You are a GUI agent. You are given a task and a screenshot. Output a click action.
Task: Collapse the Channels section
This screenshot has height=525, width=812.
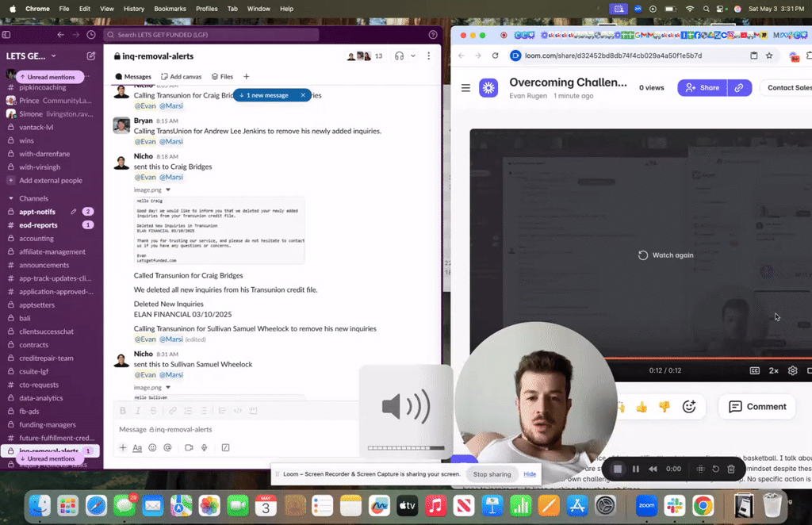point(11,198)
